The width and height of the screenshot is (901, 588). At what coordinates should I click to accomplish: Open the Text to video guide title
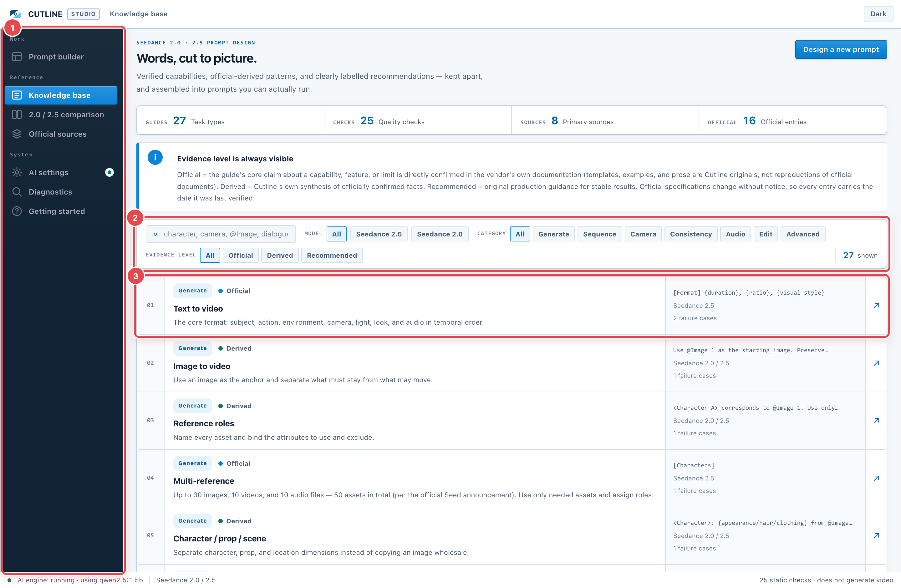click(x=198, y=309)
